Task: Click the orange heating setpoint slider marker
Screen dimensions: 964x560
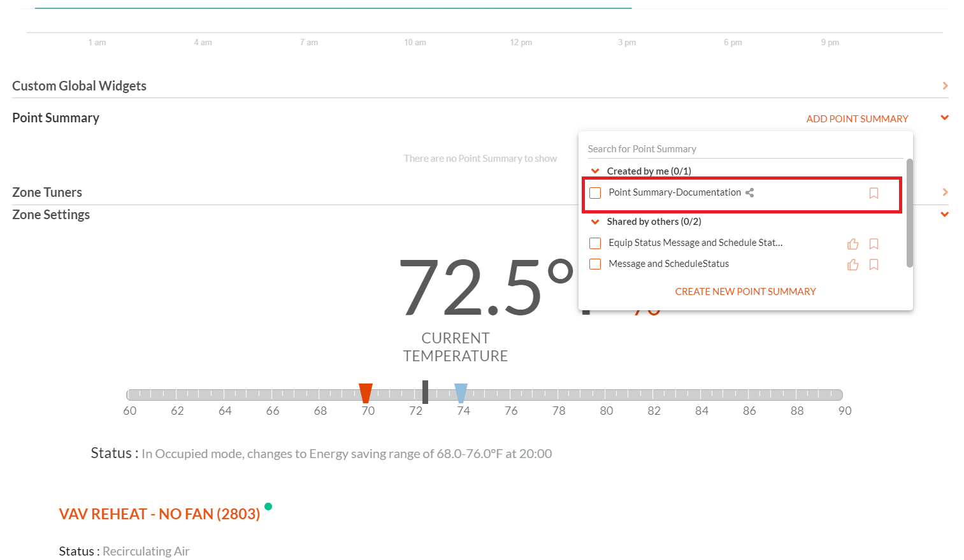Action: [x=365, y=393]
